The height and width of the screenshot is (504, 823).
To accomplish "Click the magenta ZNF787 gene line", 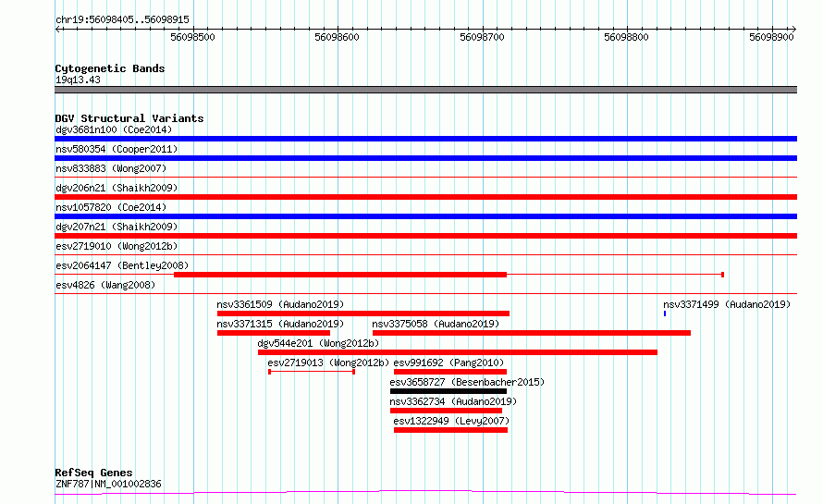I will tap(425, 493).
